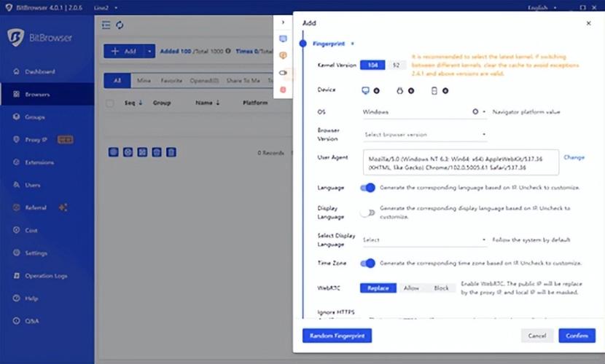Viewport: 605px width, 364px height.
Task: Toggle the Language switch
Action: pos(367,188)
